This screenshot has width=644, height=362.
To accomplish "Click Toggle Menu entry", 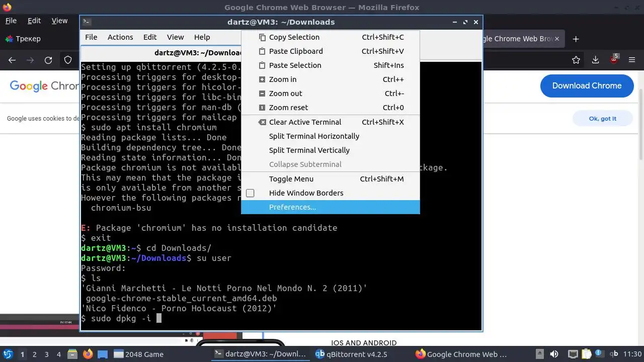I will tap(330, 179).
